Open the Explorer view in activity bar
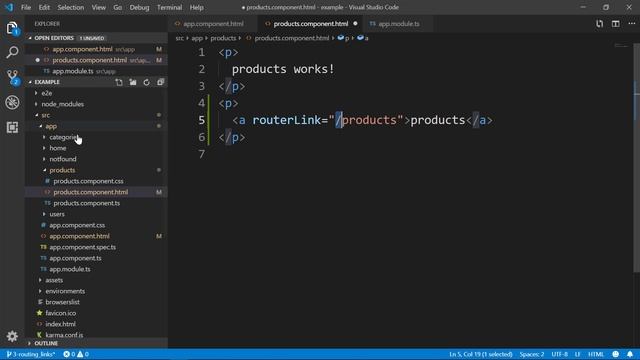Screen dimensions: 640x360 point(12,29)
